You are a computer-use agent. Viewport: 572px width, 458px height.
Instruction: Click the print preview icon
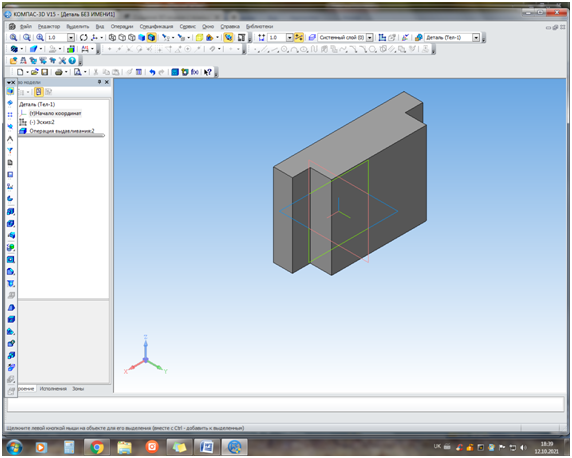point(77,72)
